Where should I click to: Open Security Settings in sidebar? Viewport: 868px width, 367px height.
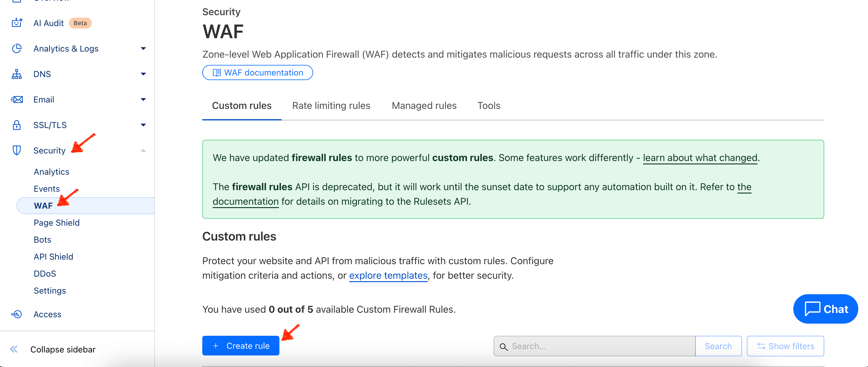tap(50, 291)
